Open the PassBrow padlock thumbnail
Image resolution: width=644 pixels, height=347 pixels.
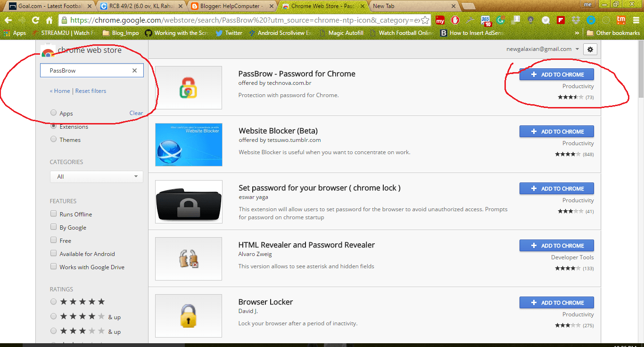click(x=189, y=88)
